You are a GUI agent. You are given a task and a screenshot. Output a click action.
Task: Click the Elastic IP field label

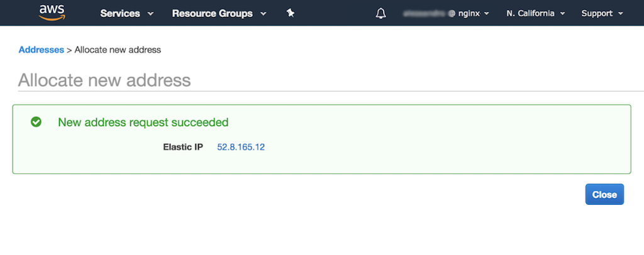(x=183, y=148)
